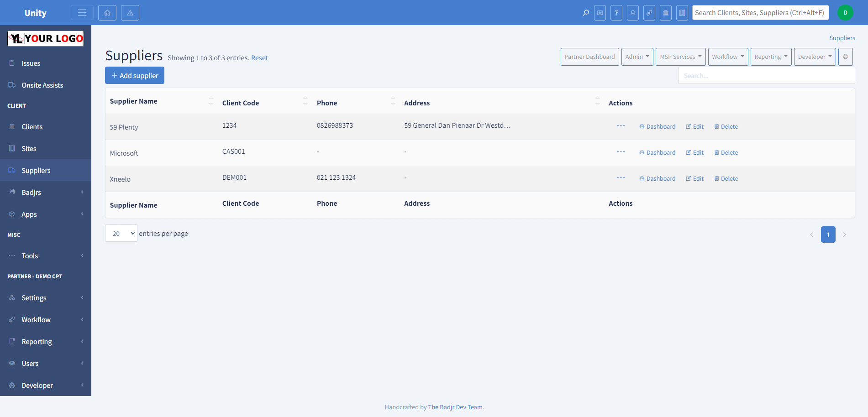
Task: Click the building columns icon beside search box
Action: coord(682,13)
